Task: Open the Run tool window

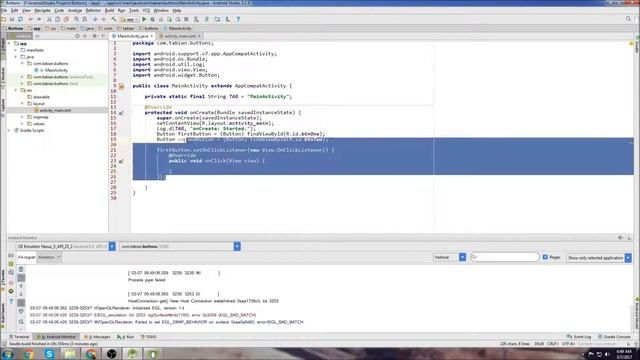Action: pos(126,337)
